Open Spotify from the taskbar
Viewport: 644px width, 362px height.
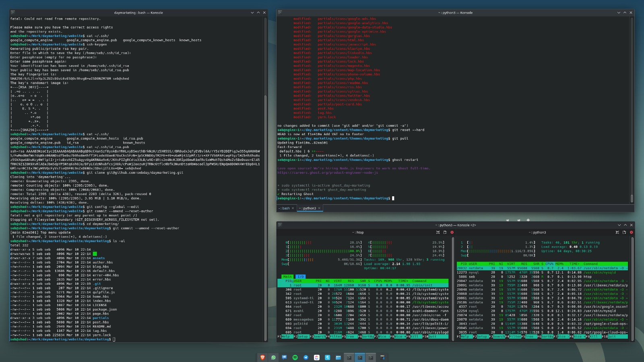point(295,357)
